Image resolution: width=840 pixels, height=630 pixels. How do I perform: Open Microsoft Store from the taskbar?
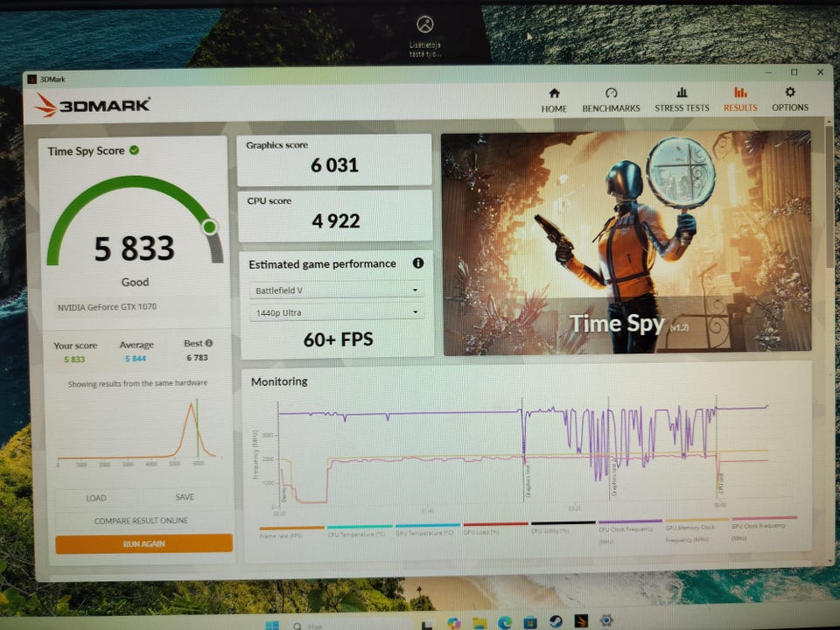point(530,622)
